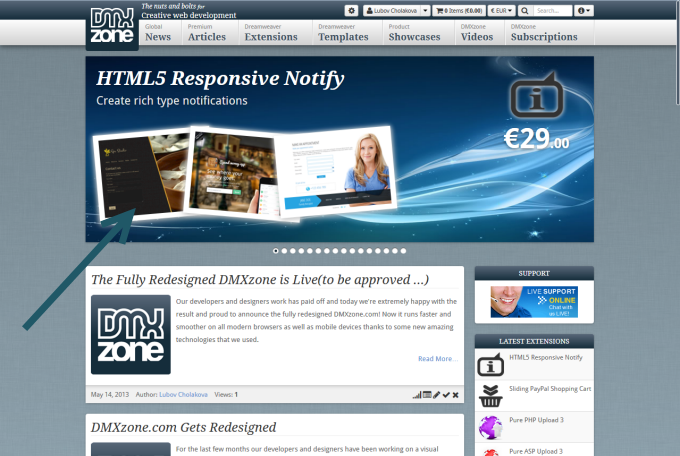This screenshot has height=456, width=680.
Task: Open HTML5 Responsive Notify link in Latest Extensions
Action: (546, 358)
